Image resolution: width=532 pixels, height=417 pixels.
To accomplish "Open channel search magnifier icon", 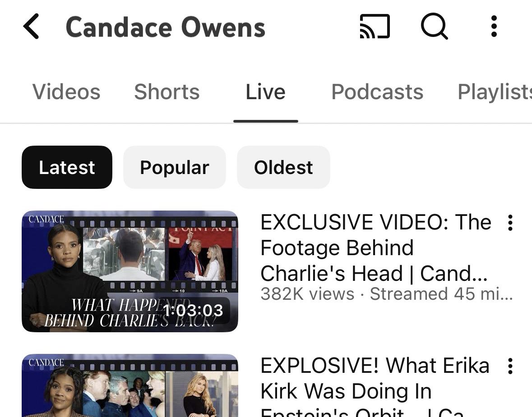I will (434, 27).
